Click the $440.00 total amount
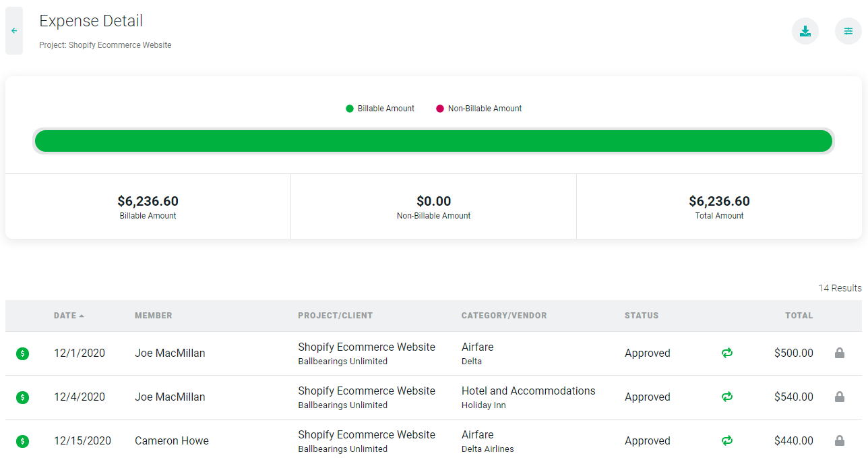The width and height of the screenshot is (868, 458). (x=794, y=441)
